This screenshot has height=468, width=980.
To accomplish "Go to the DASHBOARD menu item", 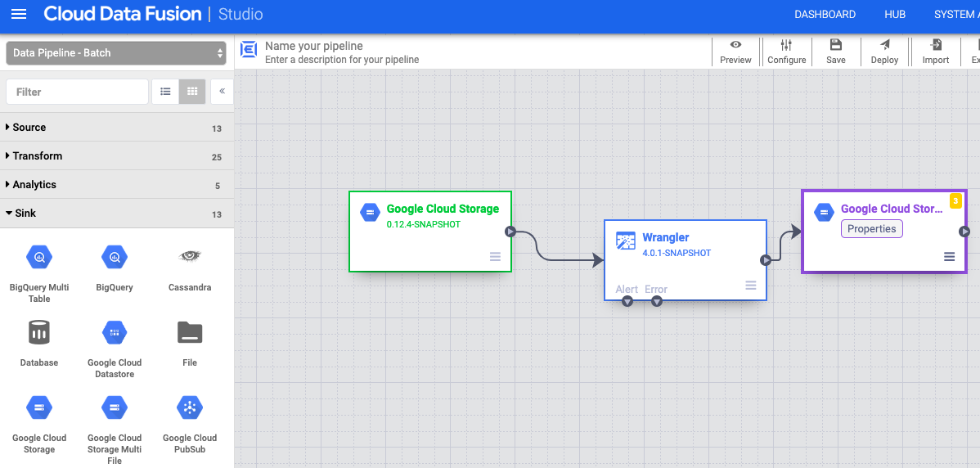I will coord(825,15).
